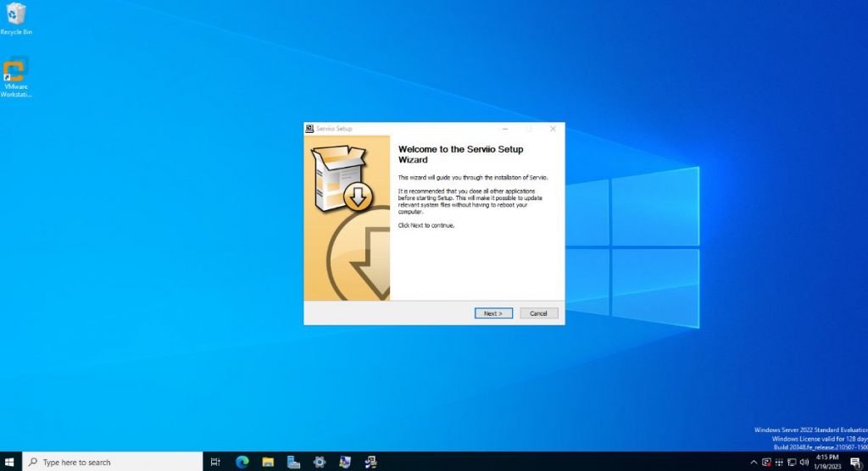Click the 'Type here to search' box
868x471 pixels.
[x=113, y=462]
